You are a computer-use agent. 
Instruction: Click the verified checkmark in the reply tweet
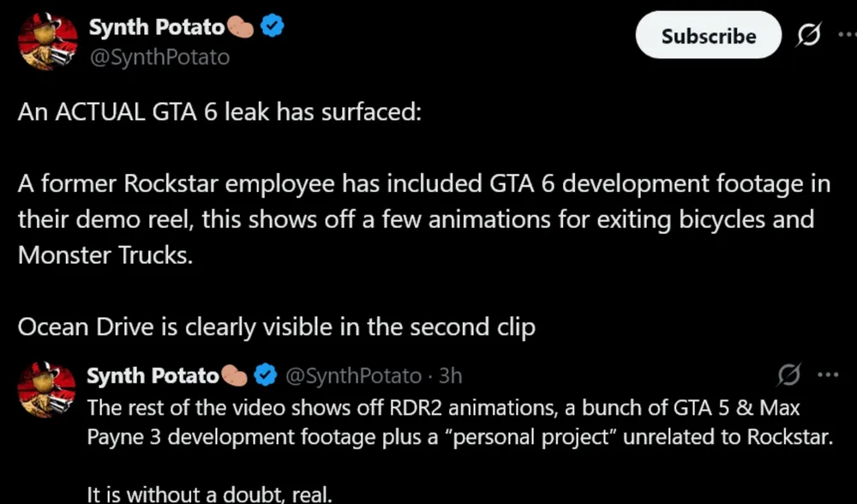[267, 375]
